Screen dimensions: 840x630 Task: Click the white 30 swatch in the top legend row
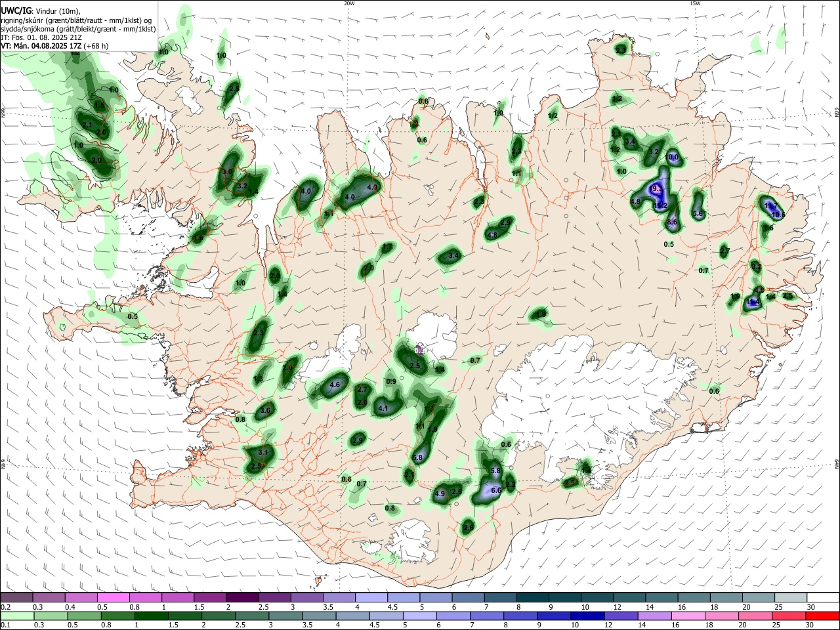[823, 597]
